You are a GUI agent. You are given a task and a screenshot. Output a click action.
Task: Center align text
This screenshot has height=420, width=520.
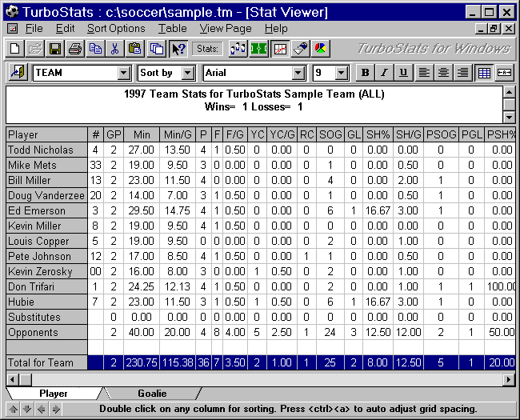click(x=443, y=73)
